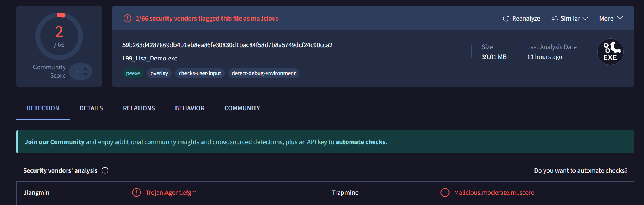Screen dimensions: 644x205
Task: Open the BEHAVIOR tab
Action: point(189,108)
